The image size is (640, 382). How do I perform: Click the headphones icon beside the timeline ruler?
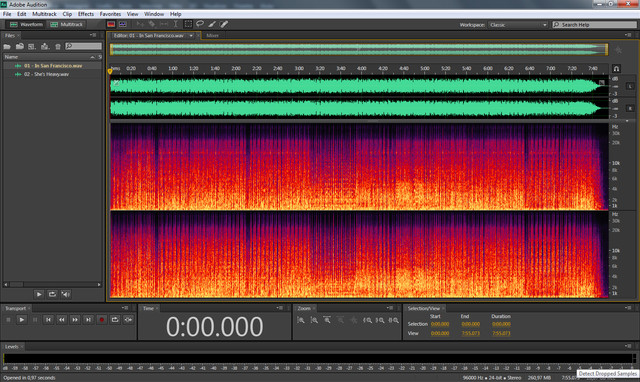click(616, 69)
